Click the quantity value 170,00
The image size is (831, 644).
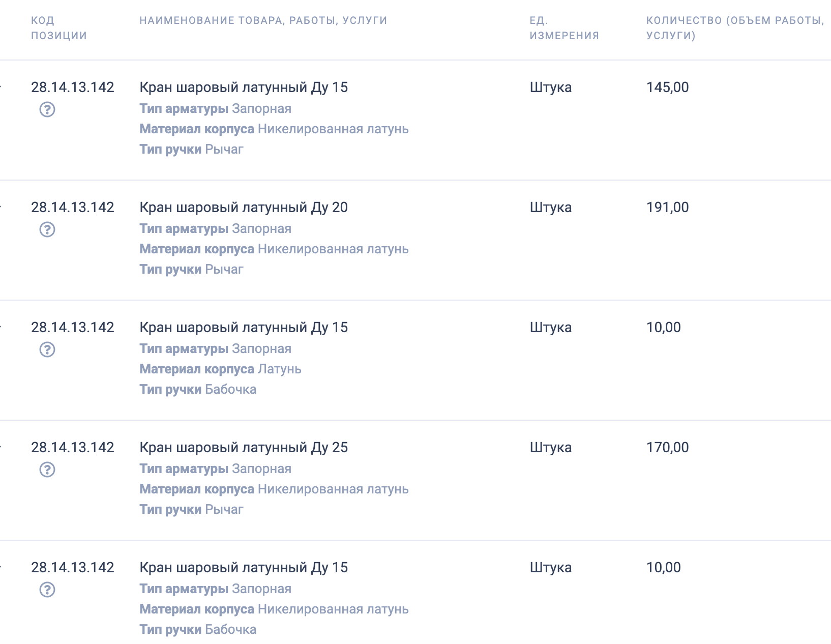pyautogui.click(x=667, y=447)
